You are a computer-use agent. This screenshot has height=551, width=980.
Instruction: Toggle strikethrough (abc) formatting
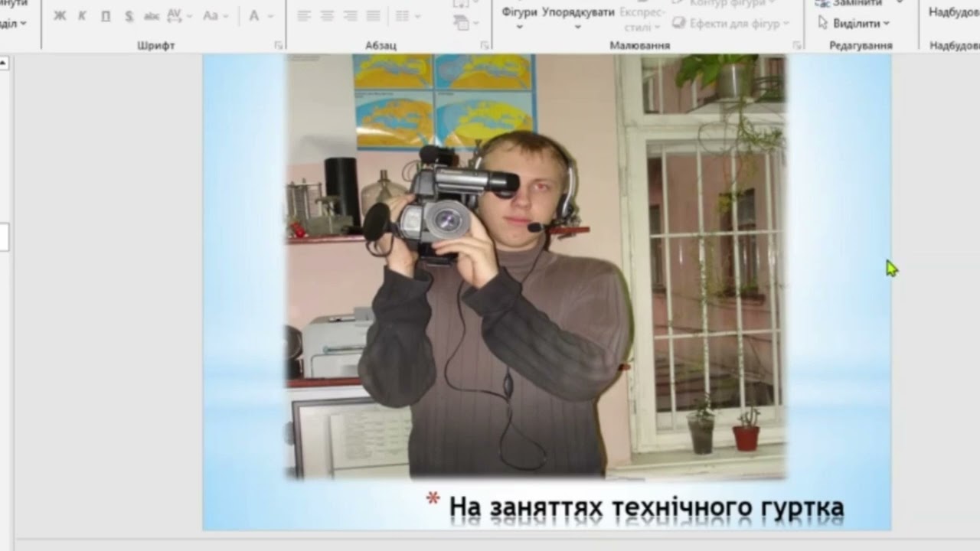(152, 15)
